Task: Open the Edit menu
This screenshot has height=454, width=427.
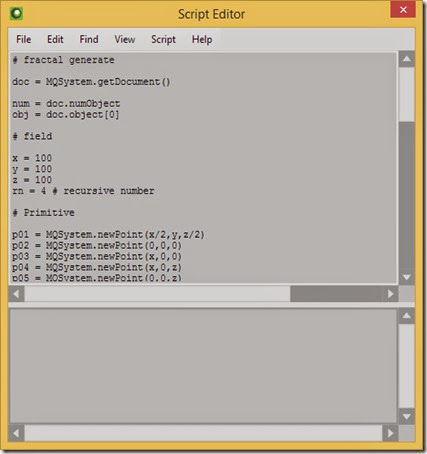Action: (55, 39)
